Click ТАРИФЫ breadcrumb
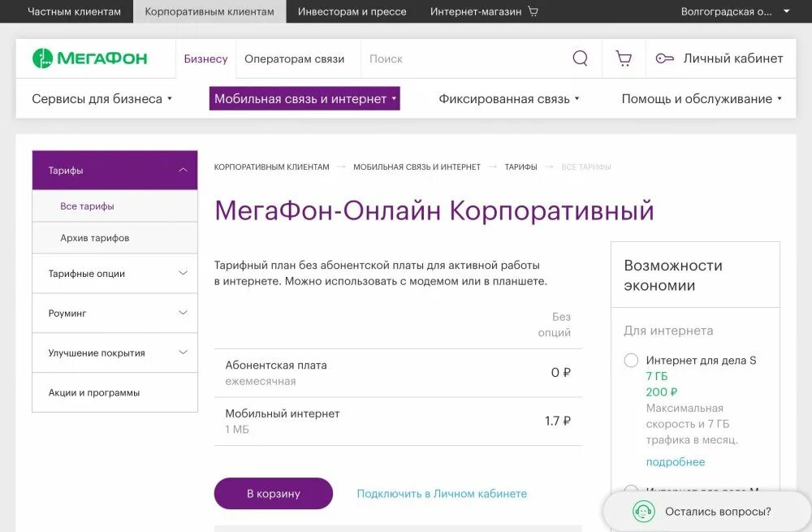812x532 pixels. [521, 167]
